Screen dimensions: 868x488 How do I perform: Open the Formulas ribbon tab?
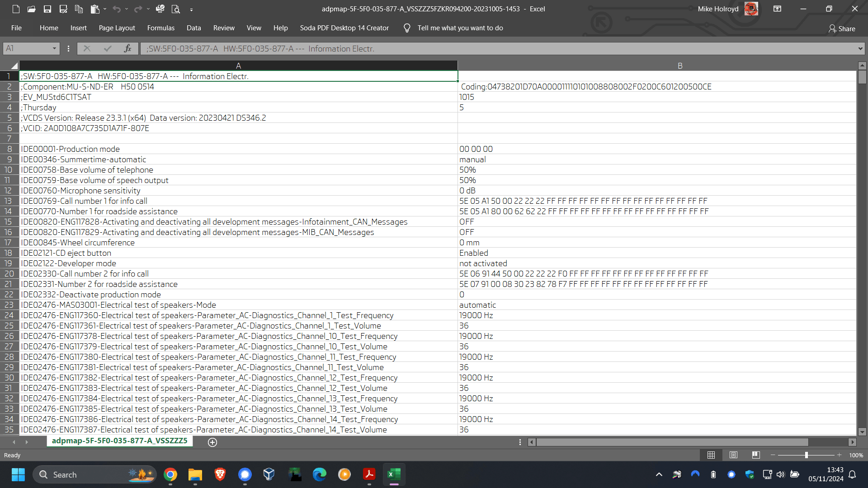pos(160,28)
